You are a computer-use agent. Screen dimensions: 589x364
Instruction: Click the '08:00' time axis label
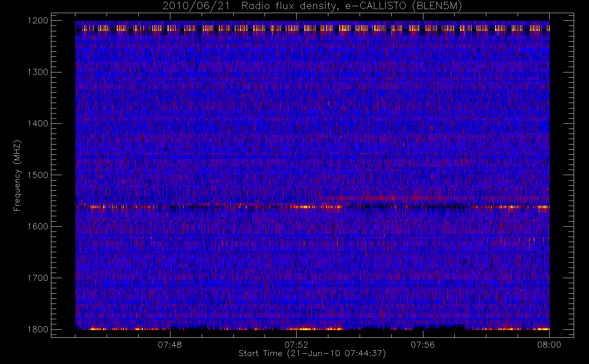coord(549,345)
